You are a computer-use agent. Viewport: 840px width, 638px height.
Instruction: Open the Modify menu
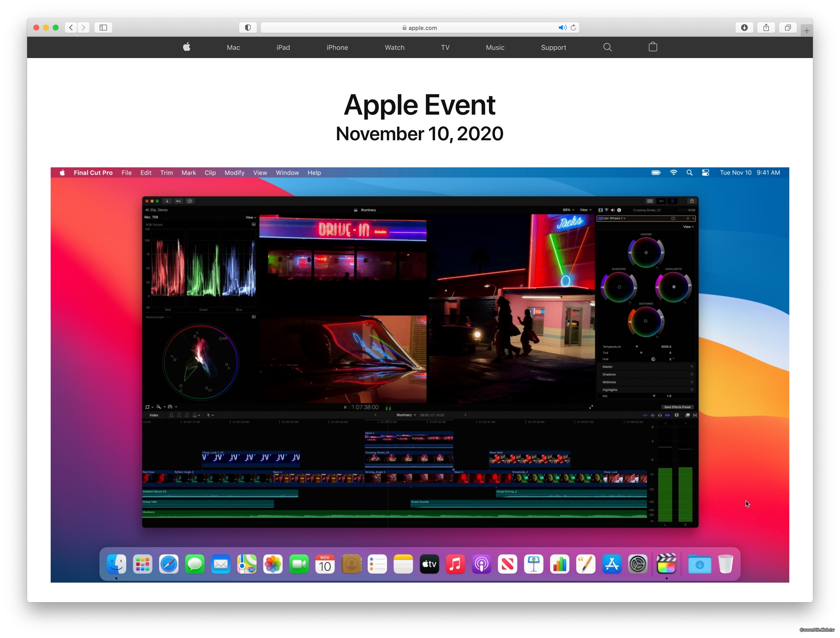point(234,173)
